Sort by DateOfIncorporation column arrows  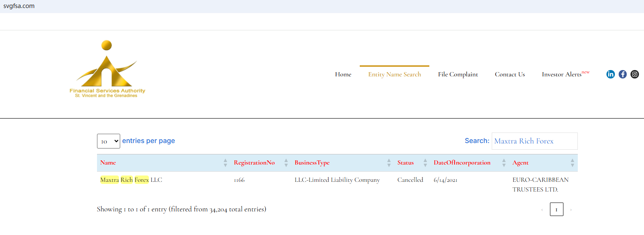504,163
